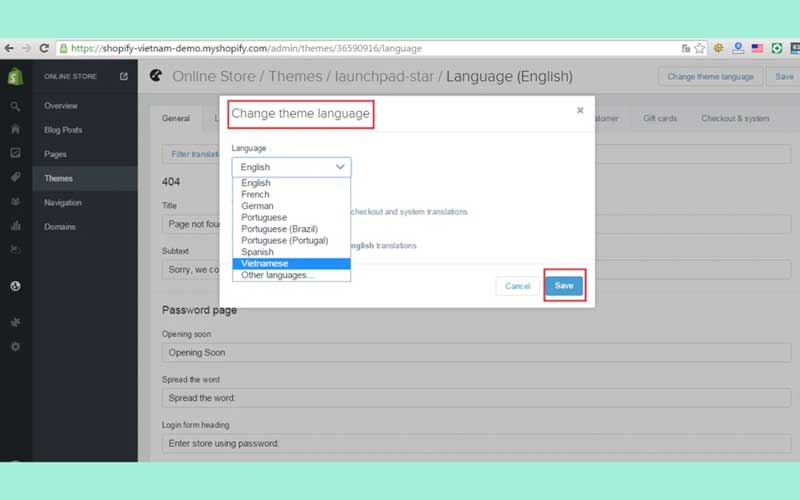
Task: Open Themes in the Online Store menu
Action: [58, 178]
